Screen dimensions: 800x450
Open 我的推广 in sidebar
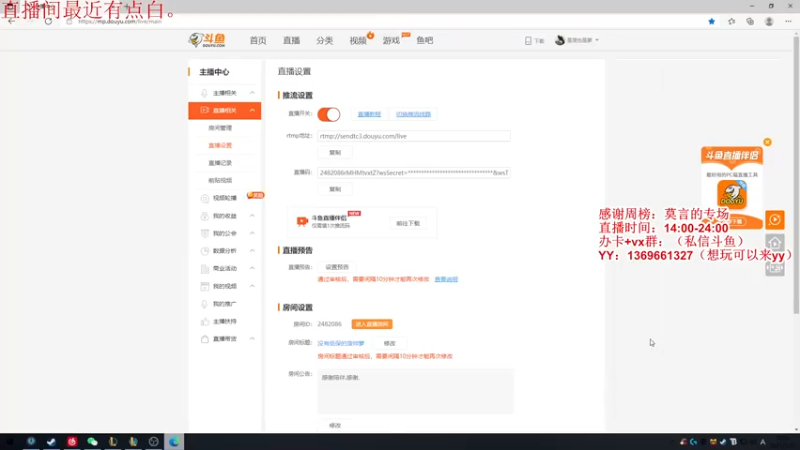pos(224,304)
